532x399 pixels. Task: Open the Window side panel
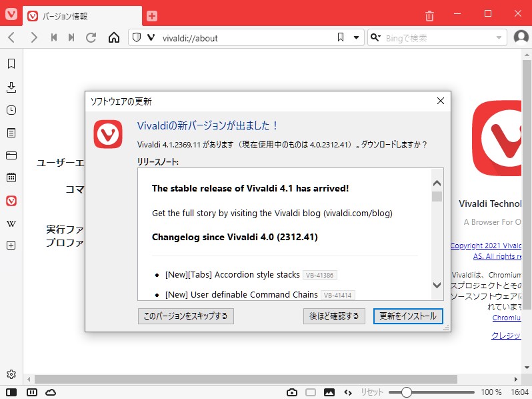(x=11, y=155)
